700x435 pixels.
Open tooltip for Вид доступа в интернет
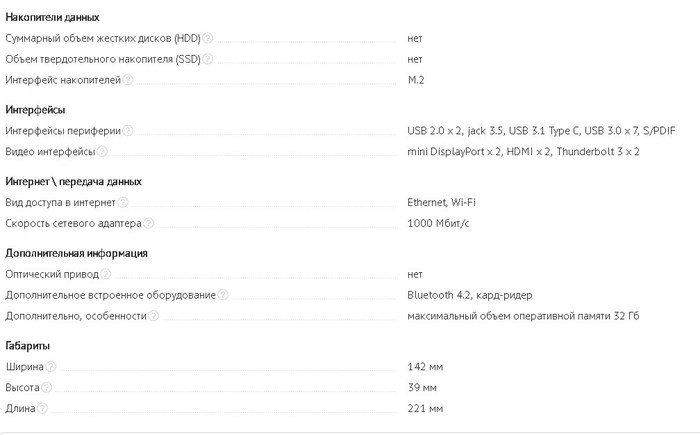coord(123,202)
